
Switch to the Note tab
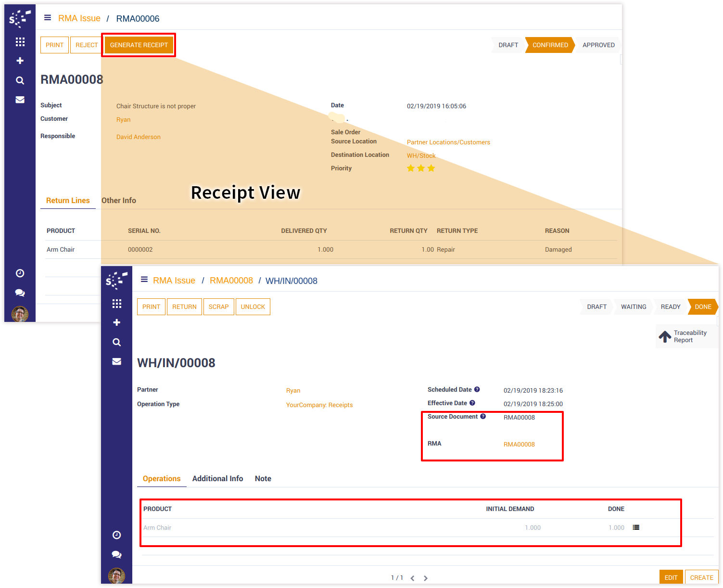263,478
